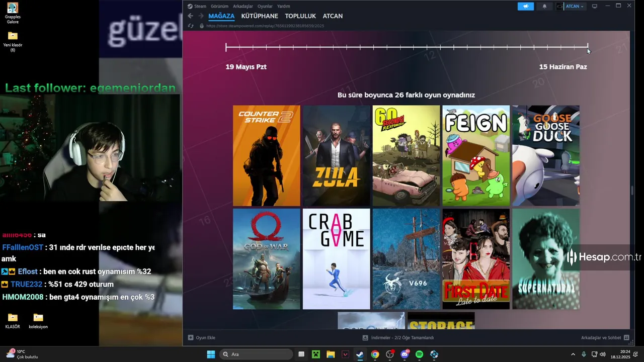The width and height of the screenshot is (644, 362).
Task: Open the Yardım menu
Action: coord(284,7)
